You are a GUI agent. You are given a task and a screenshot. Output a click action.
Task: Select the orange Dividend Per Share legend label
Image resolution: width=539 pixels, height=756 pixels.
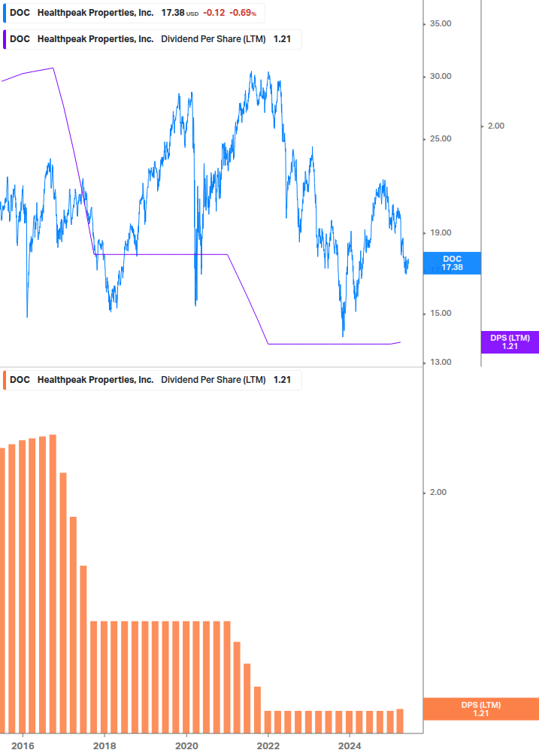pos(152,380)
